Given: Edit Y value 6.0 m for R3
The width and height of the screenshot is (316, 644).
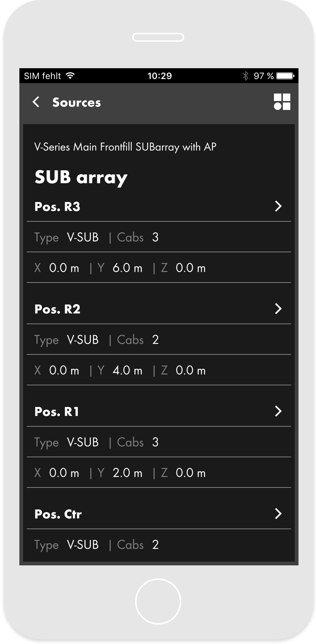Looking at the screenshot, I should (x=127, y=268).
